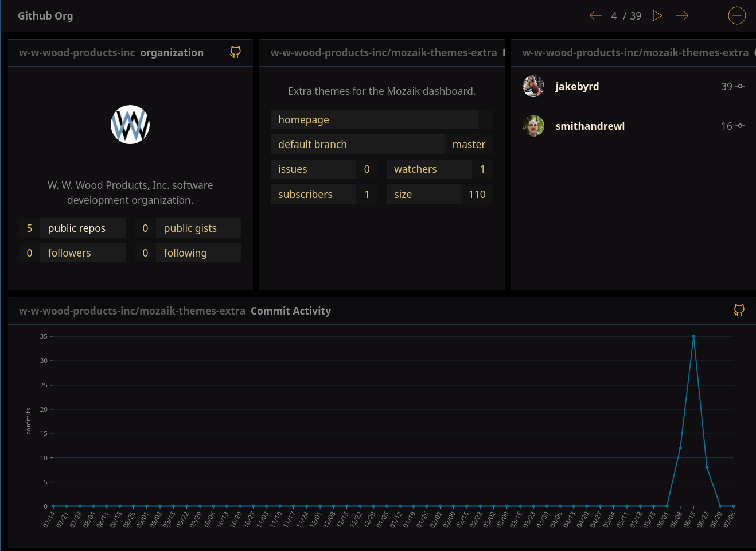
Task: Click the public repos count 5
Action: tap(29, 228)
